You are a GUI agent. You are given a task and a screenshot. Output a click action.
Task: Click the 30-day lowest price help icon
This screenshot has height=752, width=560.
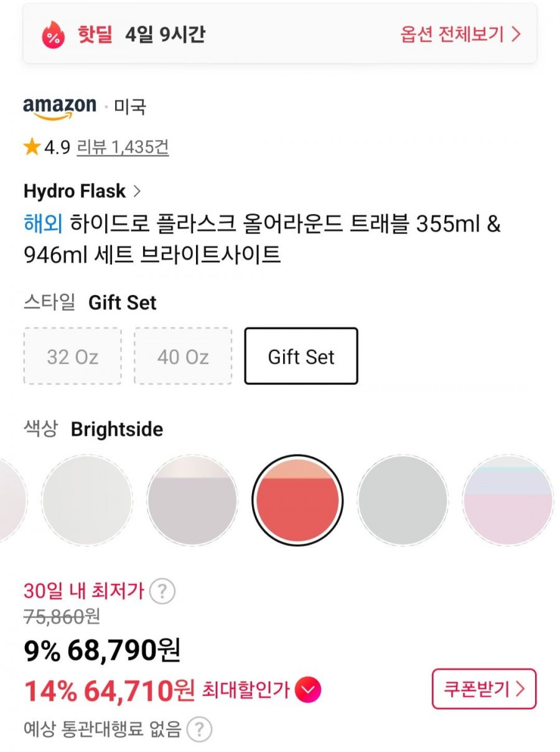[163, 590]
